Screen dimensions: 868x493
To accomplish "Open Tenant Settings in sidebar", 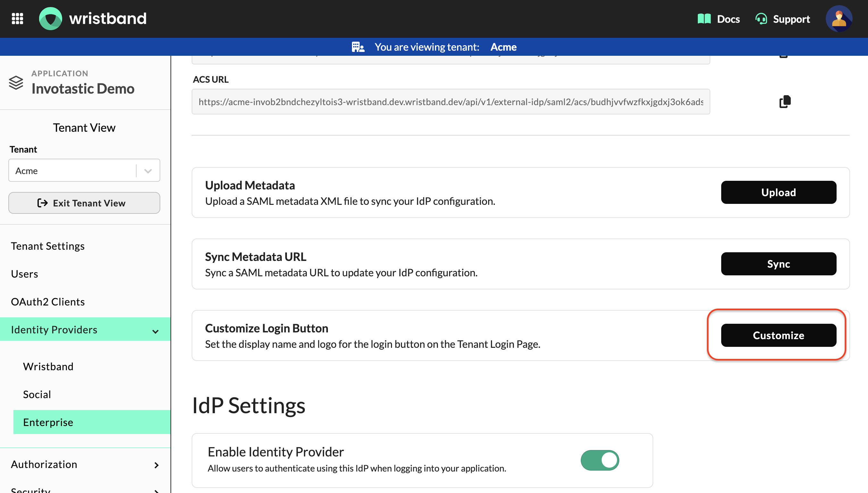I will pyautogui.click(x=48, y=246).
